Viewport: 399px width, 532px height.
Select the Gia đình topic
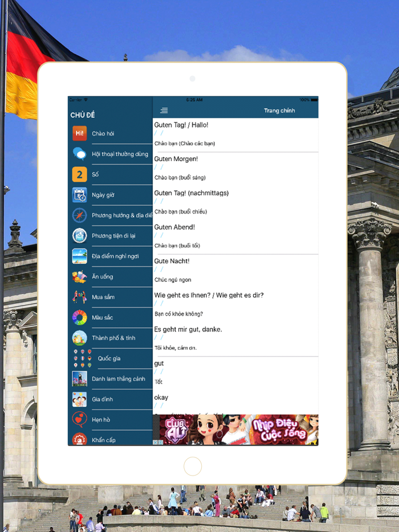[x=111, y=399]
